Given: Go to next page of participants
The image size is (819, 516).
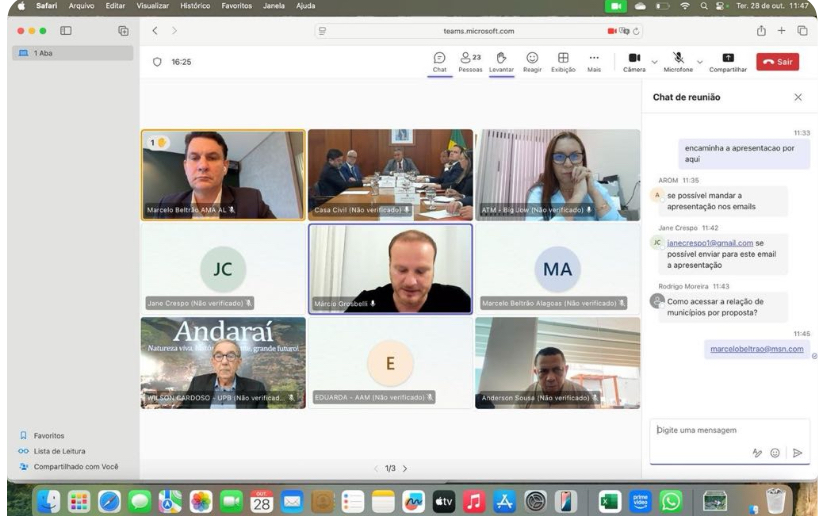Looking at the screenshot, I should pos(405,468).
